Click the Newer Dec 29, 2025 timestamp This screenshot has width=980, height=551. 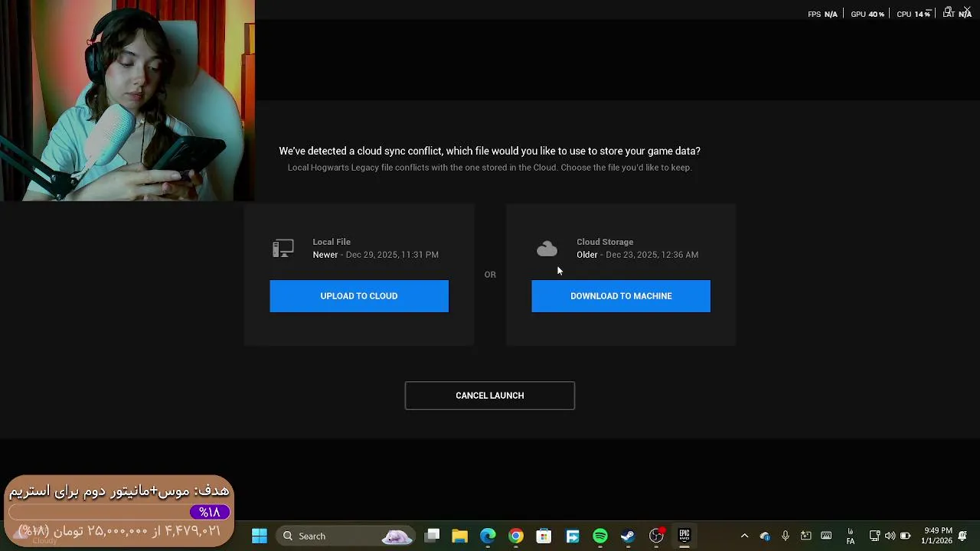[x=375, y=255]
